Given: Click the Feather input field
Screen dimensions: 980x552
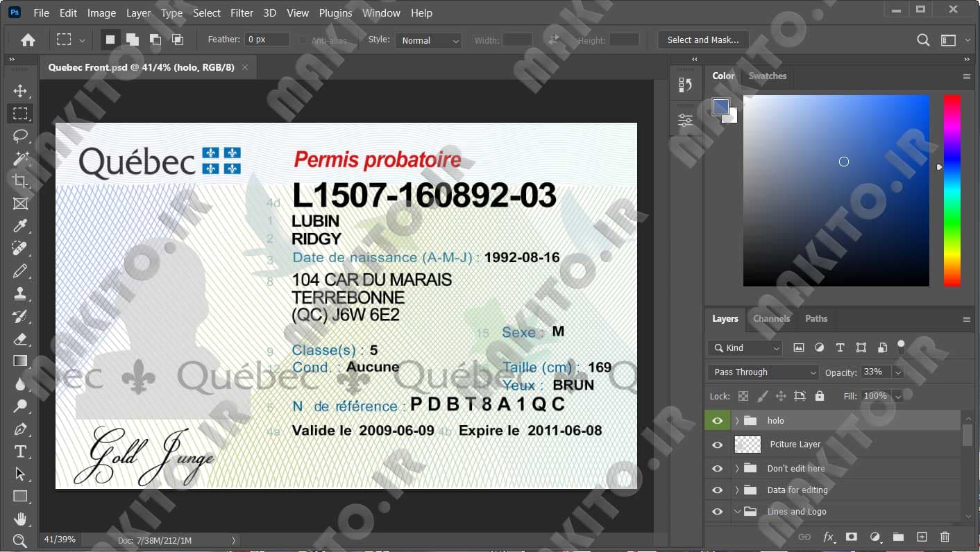Looking at the screenshot, I should [267, 40].
